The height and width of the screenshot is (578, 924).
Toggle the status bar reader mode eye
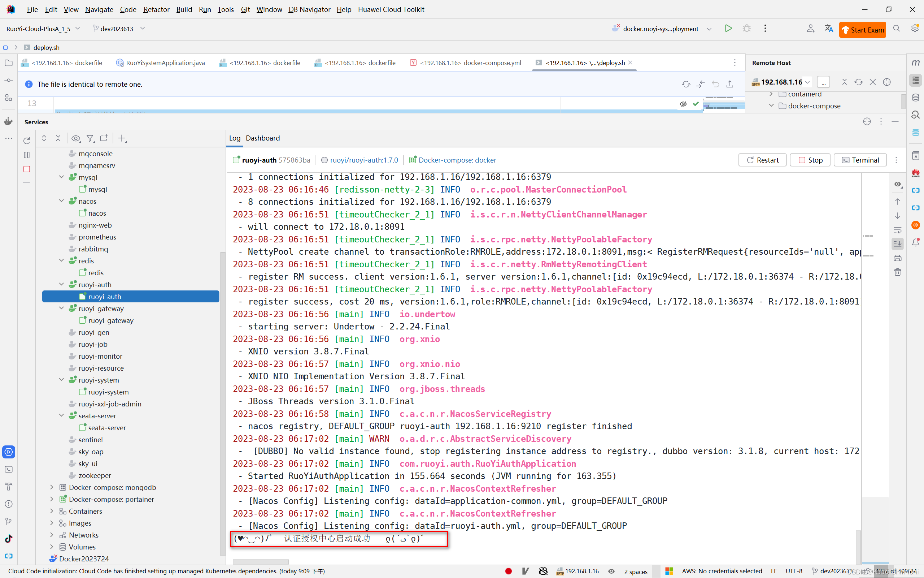[611, 571]
